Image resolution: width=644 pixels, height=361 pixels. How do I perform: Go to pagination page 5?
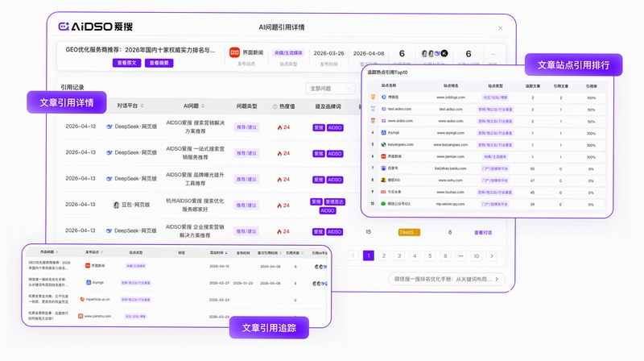(x=430, y=255)
